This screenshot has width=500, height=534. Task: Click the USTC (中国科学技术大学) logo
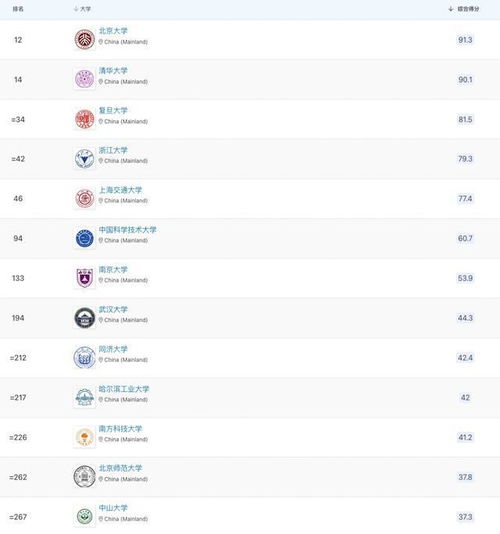click(84, 238)
